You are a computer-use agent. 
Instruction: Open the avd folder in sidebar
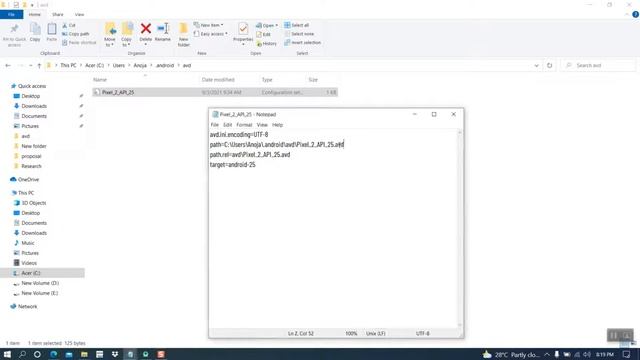click(25, 136)
